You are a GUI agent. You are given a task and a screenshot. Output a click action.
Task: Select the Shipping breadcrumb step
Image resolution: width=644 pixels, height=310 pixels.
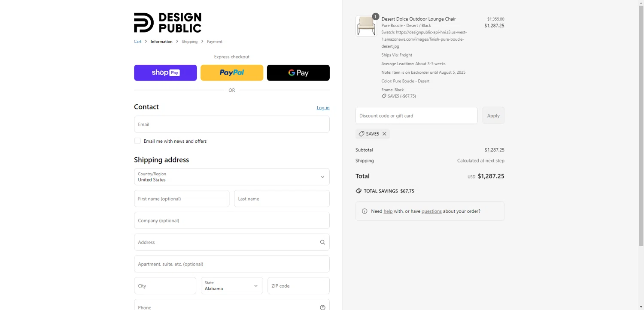189,42
